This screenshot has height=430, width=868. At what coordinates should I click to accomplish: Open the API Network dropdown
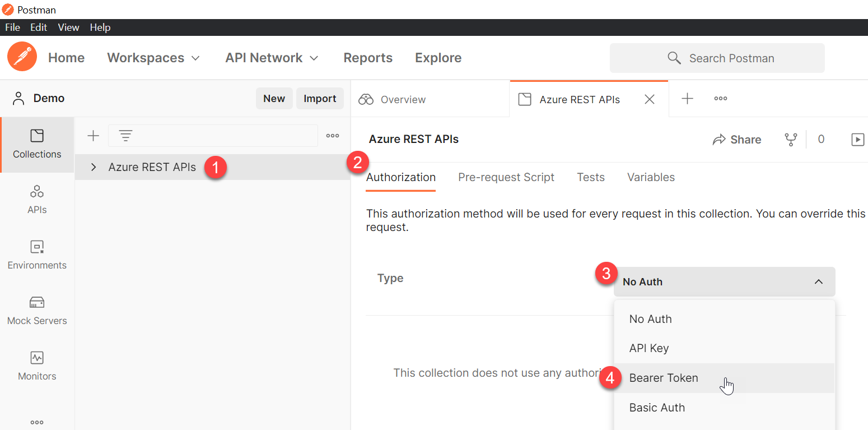[272, 58]
